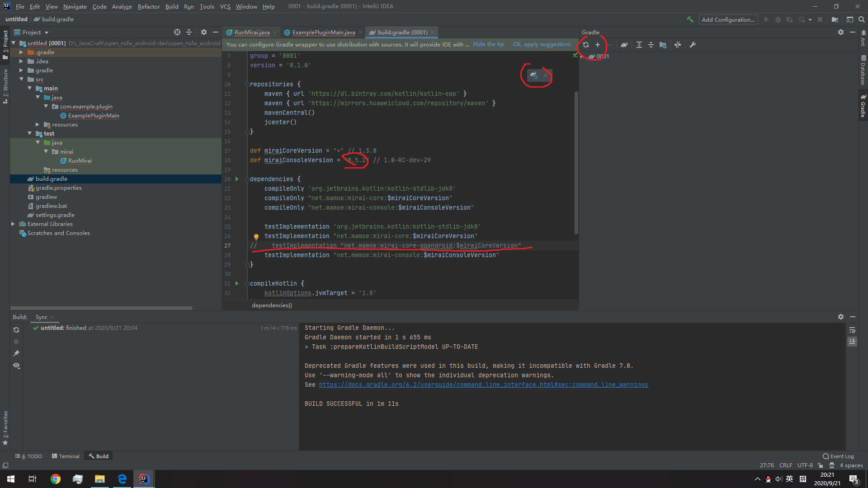Image resolution: width=868 pixels, height=488 pixels.
Task: Open the Refactor menu
Action: [x=149, y=6]
